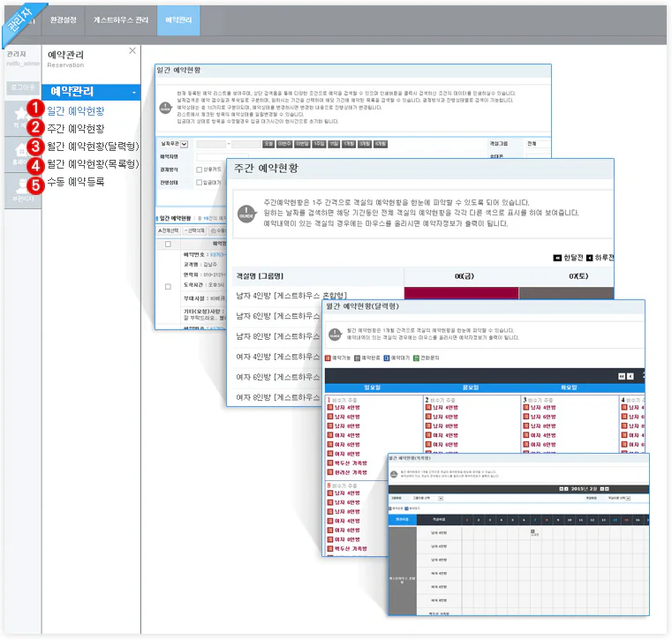Image resolution: width=672 pixels, height=640 pixels.
Task: Close the 예약관리 side panel with X
Action: [132, 51]
